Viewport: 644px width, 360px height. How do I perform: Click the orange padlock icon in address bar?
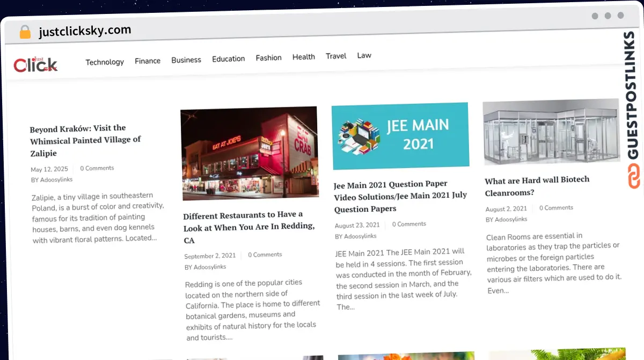25,32
